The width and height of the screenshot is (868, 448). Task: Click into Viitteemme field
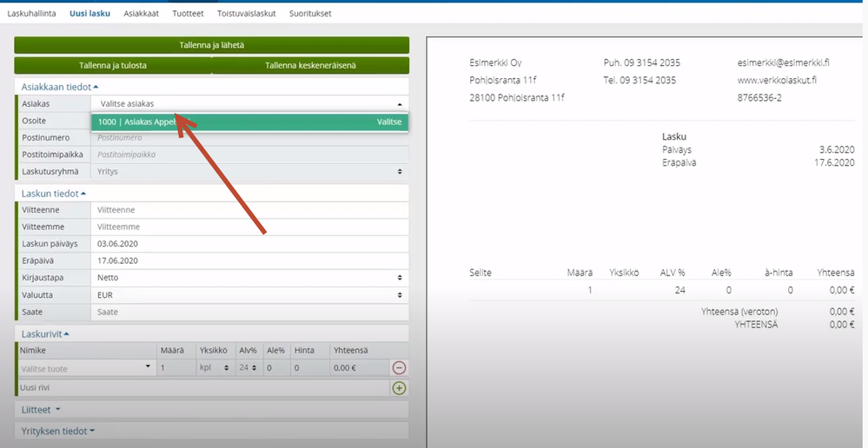(x=249, y=227)
